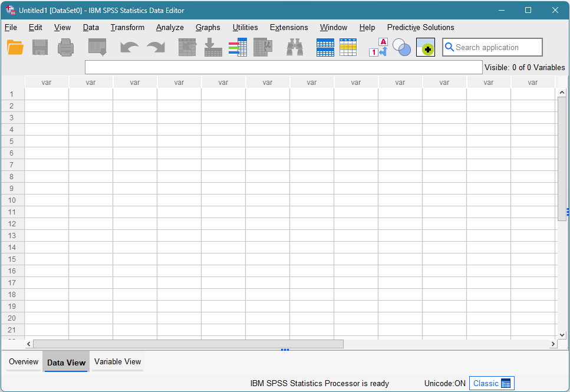Screen dimensions: 570x392
Task: Open the Graphs menu
Action: pos(208,27)
